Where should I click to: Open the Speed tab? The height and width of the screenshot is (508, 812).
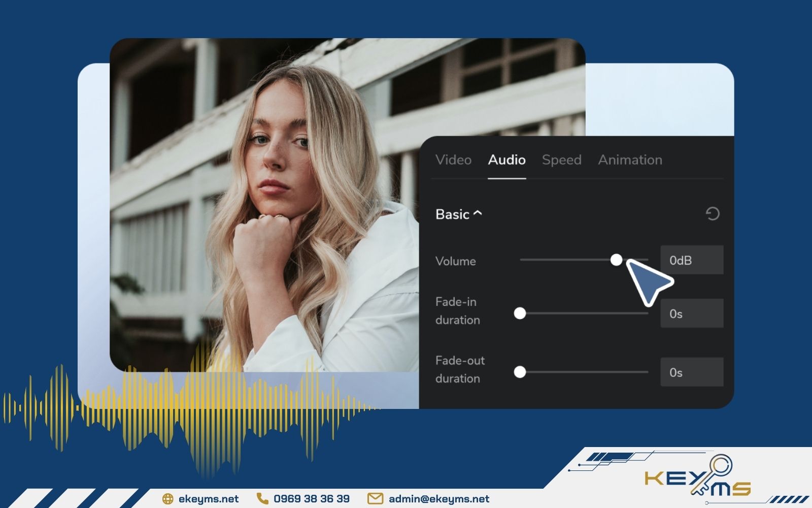pos(561,160)
